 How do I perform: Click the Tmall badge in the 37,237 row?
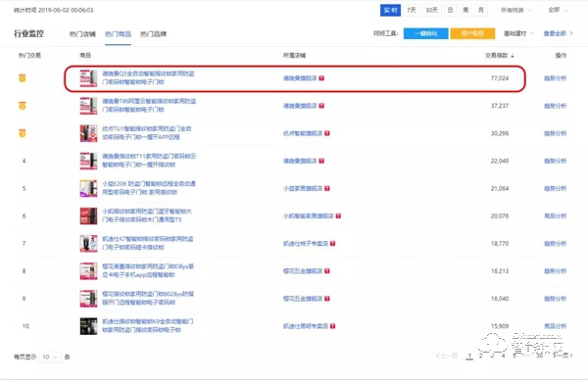[x=321, y=106]
